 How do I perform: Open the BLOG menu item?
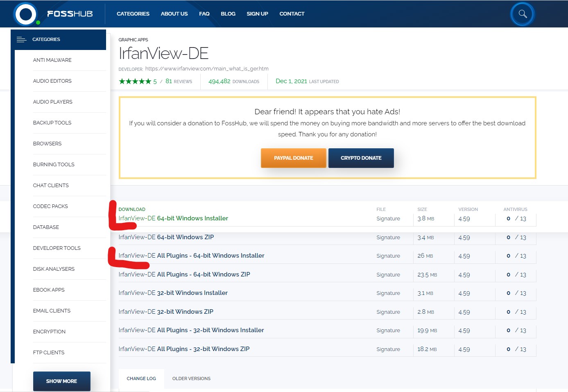point(228,14)
